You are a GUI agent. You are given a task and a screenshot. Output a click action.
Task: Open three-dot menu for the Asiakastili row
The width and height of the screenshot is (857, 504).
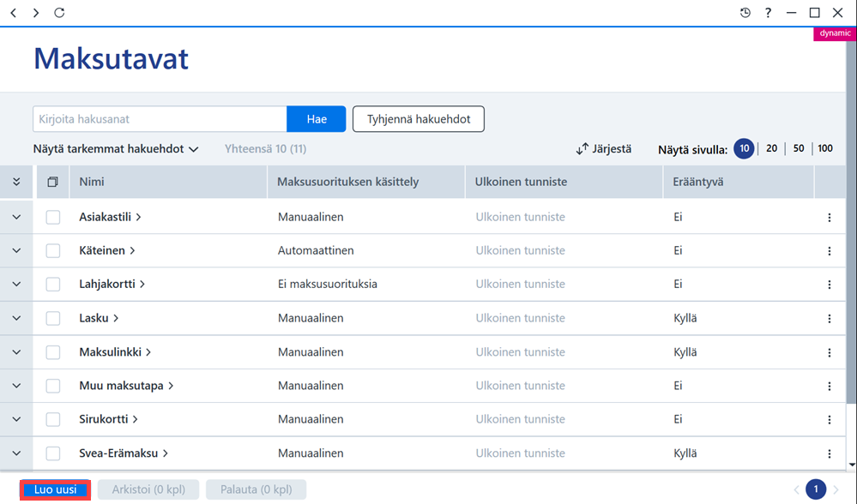[830, 218]
